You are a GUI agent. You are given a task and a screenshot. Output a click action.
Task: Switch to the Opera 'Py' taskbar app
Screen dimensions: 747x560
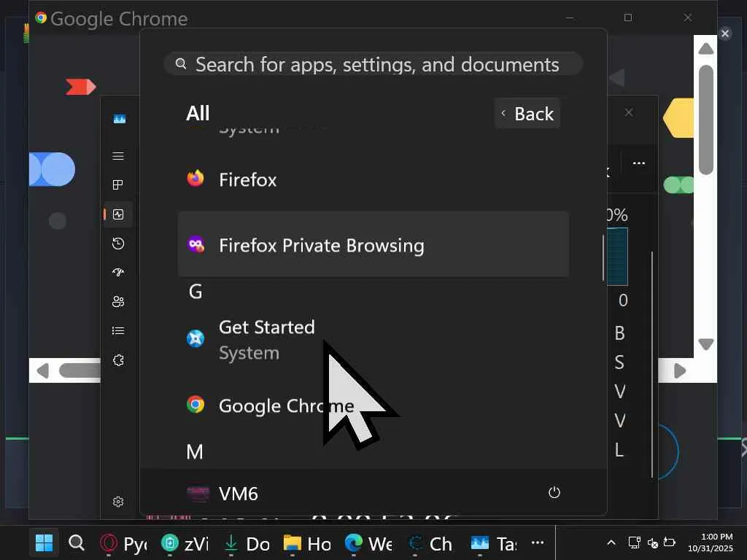pos(124,543)
